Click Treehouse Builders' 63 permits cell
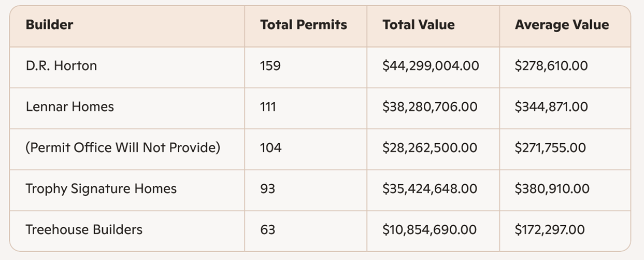 coord(268,229)
